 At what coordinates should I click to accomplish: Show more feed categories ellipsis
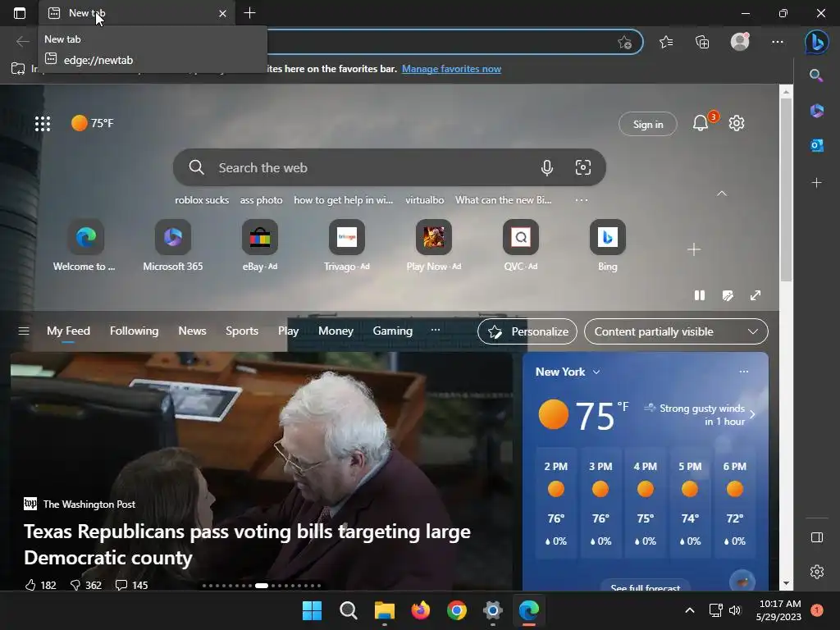point(436,330)
